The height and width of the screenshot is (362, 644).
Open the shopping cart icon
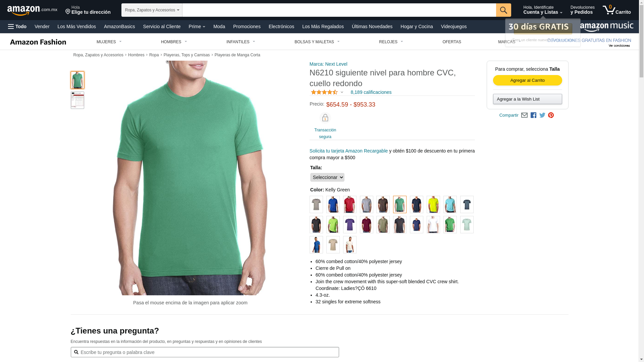[x=616, y=10]
